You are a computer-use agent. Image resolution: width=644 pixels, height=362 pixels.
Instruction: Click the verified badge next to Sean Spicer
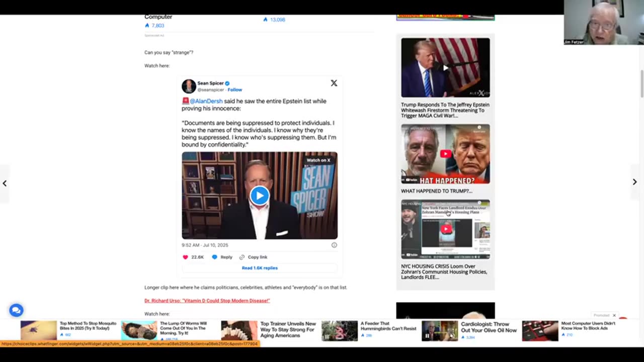click(227, 83)
